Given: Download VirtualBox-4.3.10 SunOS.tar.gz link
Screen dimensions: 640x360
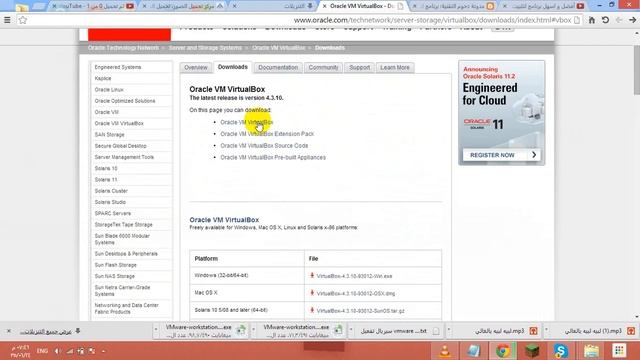Looking at the screenshot, I should (x=360, y=311).
